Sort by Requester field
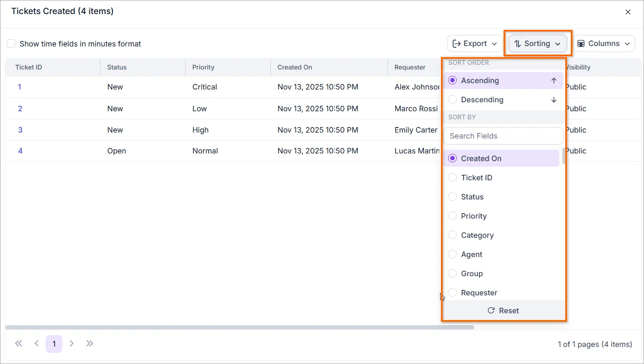The image size is (644, 364). [501, 292]
